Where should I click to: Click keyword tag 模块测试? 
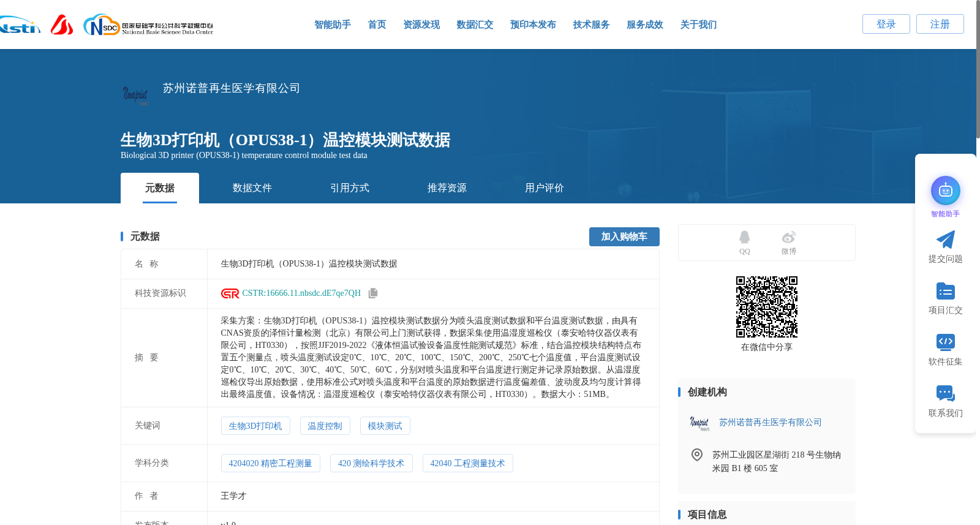coord(385,426)
